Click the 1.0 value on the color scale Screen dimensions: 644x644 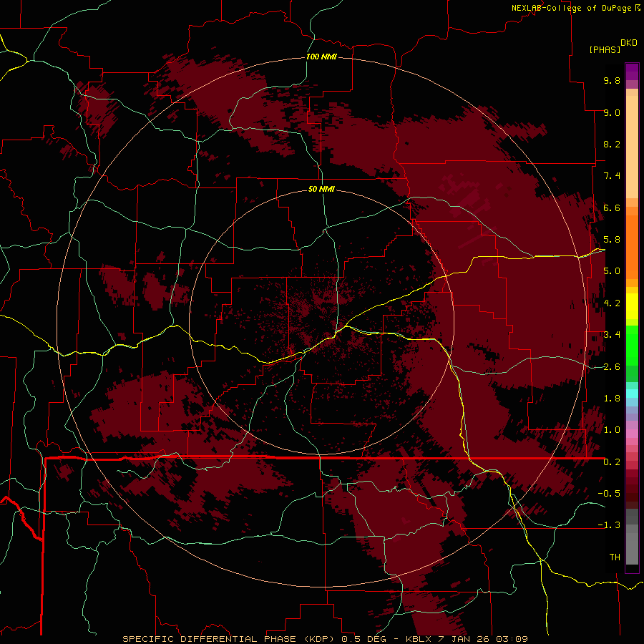tap(612, 430)
